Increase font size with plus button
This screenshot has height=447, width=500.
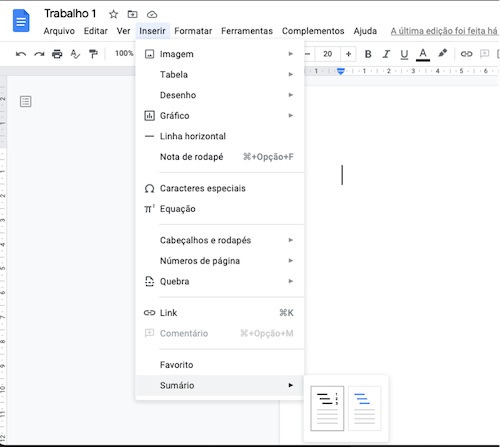point(348,54)
